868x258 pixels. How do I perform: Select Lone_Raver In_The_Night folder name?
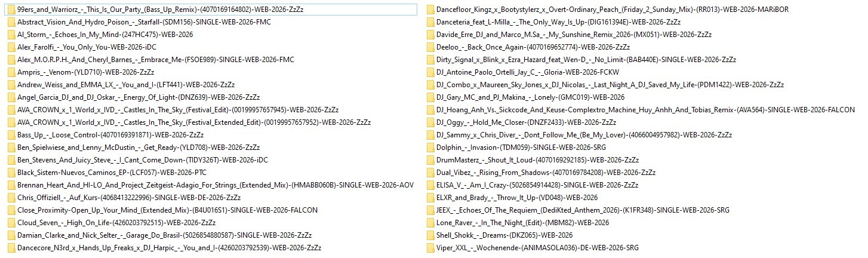[x=522, y=223]
